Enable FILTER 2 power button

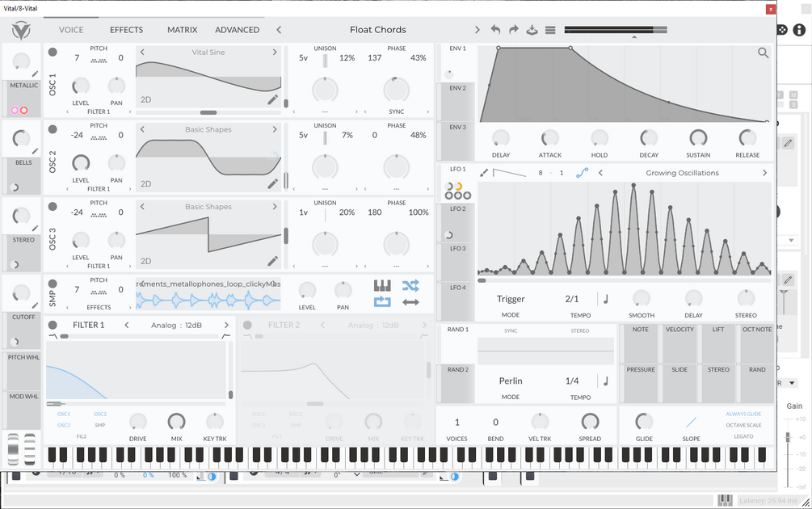tap(247, 325)
